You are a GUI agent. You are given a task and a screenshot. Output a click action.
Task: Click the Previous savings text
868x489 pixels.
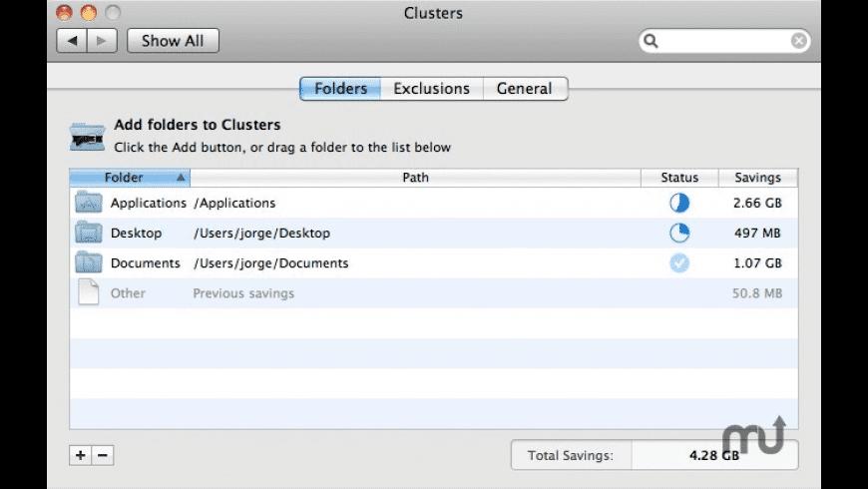pos(243,293)
